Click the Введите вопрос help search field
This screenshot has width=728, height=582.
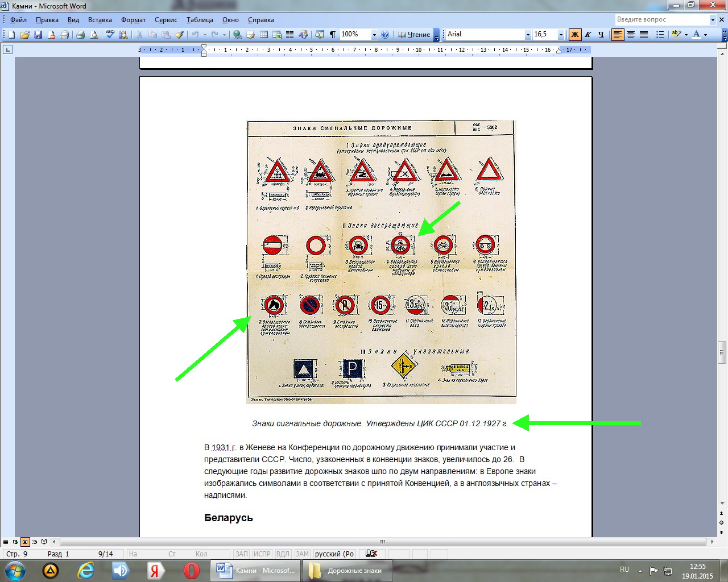[661, 19]
